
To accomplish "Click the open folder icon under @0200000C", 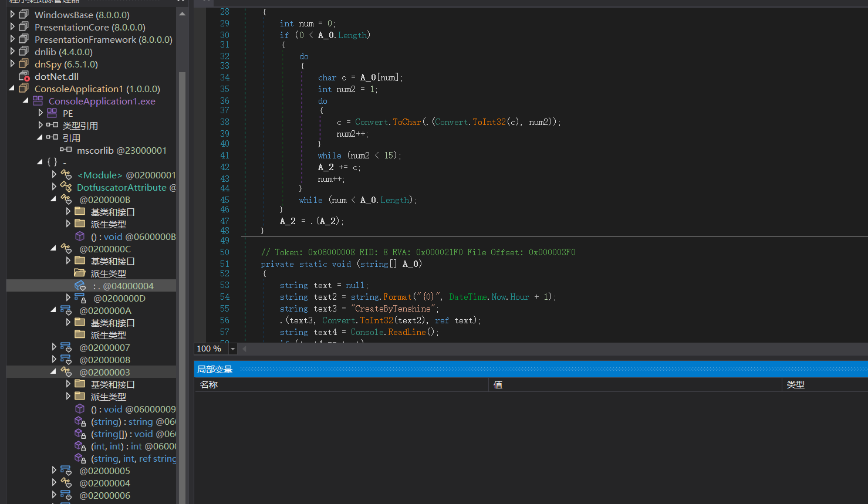I will 80,273.
